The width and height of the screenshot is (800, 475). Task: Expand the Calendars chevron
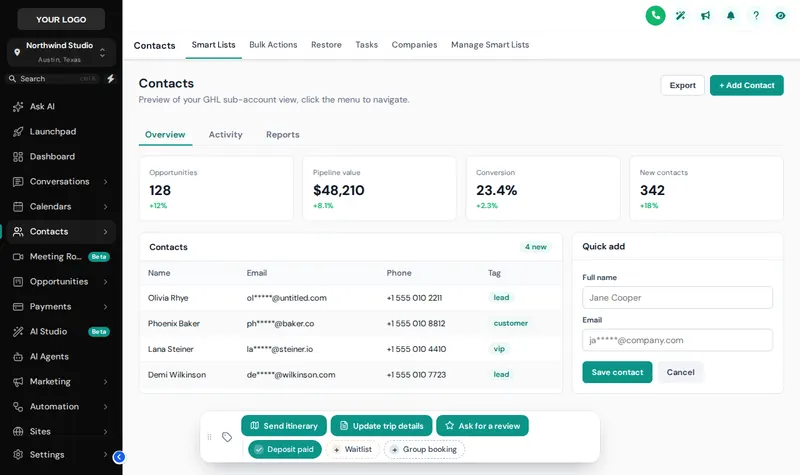pyautogui.click(x=105, y=207)
